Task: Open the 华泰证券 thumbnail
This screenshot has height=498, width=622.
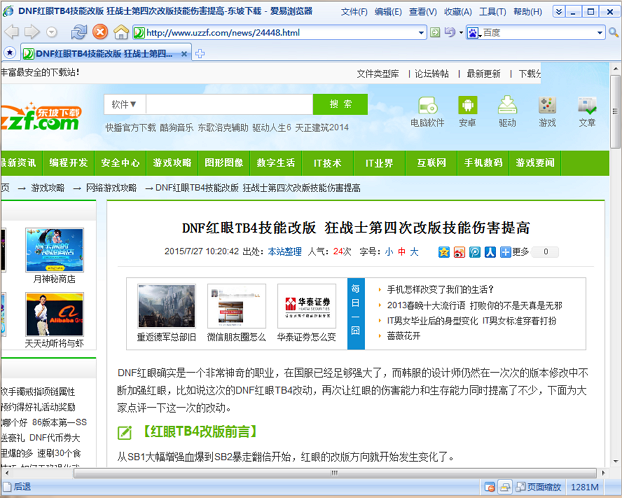Action: (x=307, y=306)
